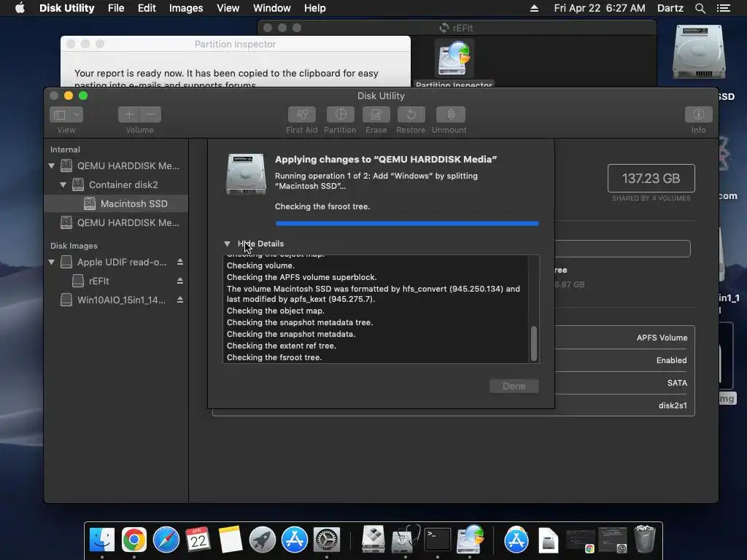
Task: Click the remove Volume minus button
Action: (x=150, y=114)
